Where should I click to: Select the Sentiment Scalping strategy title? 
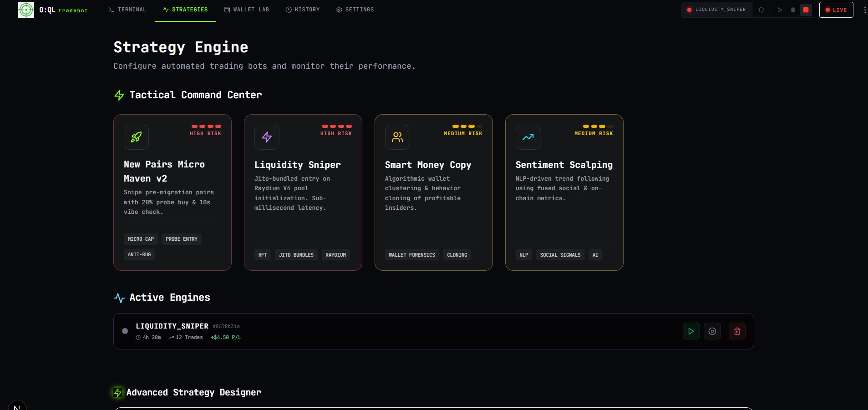coord(564,165)
